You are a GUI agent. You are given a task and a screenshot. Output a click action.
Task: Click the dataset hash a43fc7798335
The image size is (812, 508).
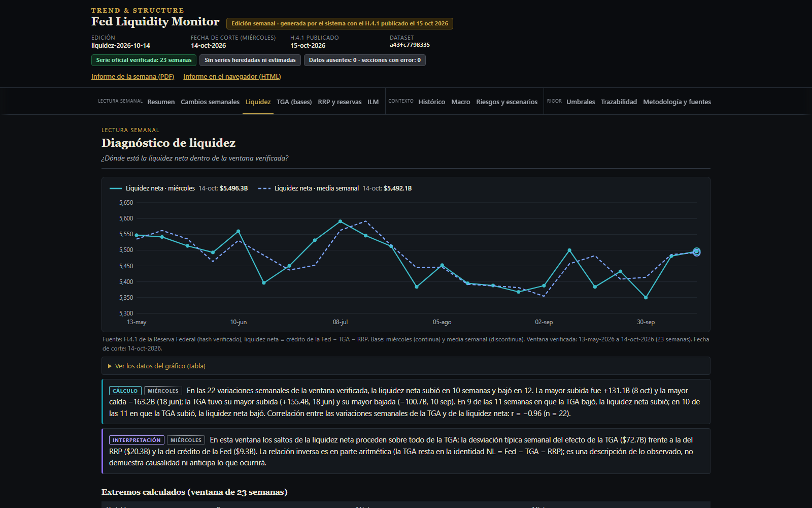(x=410, y=45)
